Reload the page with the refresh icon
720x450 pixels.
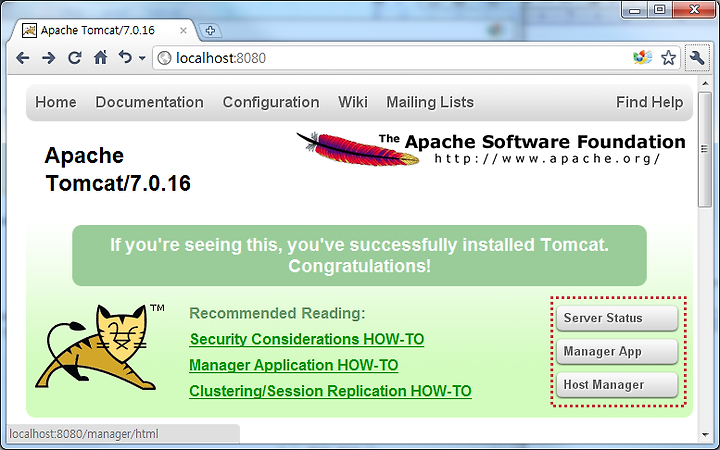click(74, 58)
